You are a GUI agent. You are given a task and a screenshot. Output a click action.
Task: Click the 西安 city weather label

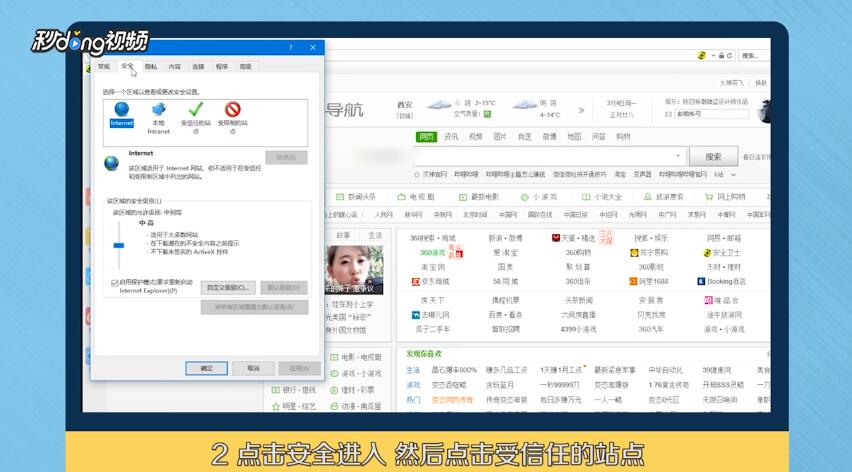tap(404, 105)
